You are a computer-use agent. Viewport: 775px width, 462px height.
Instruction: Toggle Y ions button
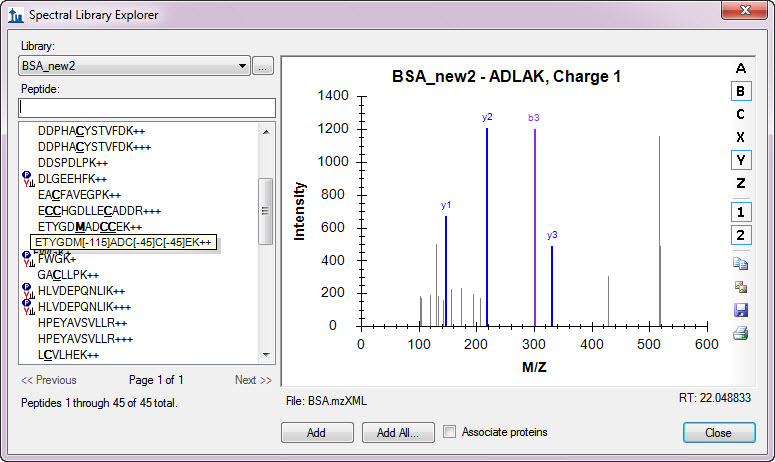click(740, 160)
